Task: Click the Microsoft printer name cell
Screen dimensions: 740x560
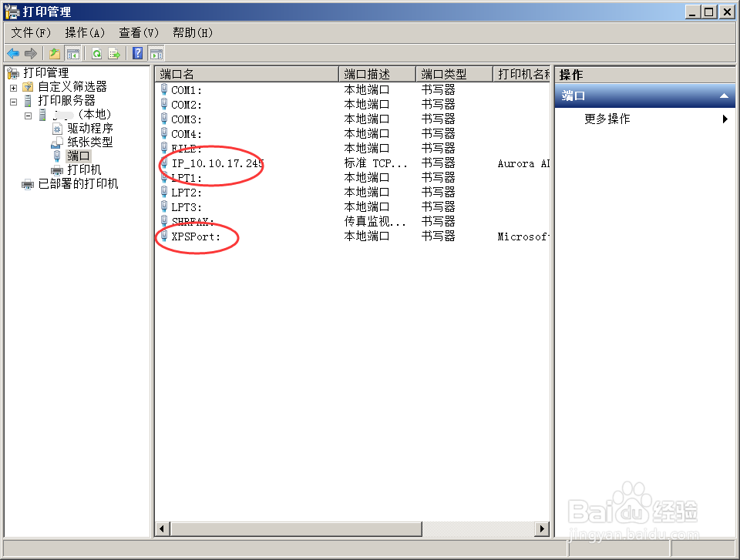Action: pyautogui.click(x=523, y=236)
